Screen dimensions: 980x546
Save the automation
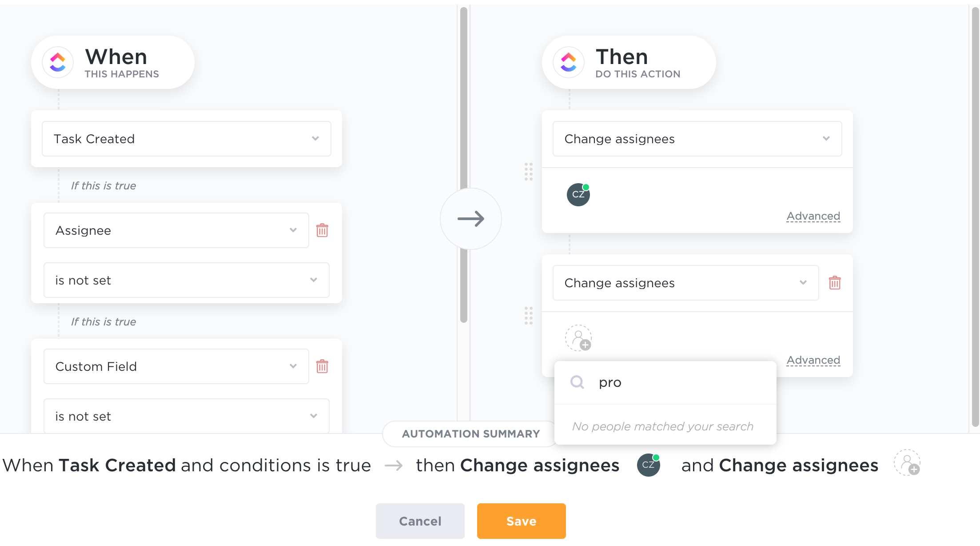pyautogui.click(x=521, y=521)
